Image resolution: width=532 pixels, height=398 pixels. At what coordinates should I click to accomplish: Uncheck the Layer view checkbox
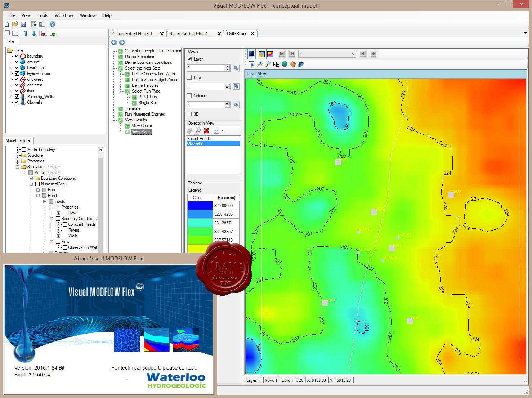(189, 59)
